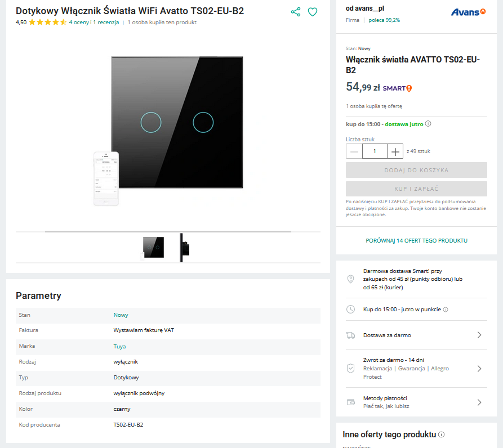This screenshot has height=448, width=503.
Task: Open delivery info icon beside dostawa jutro
Action: [x=428, y=124]
